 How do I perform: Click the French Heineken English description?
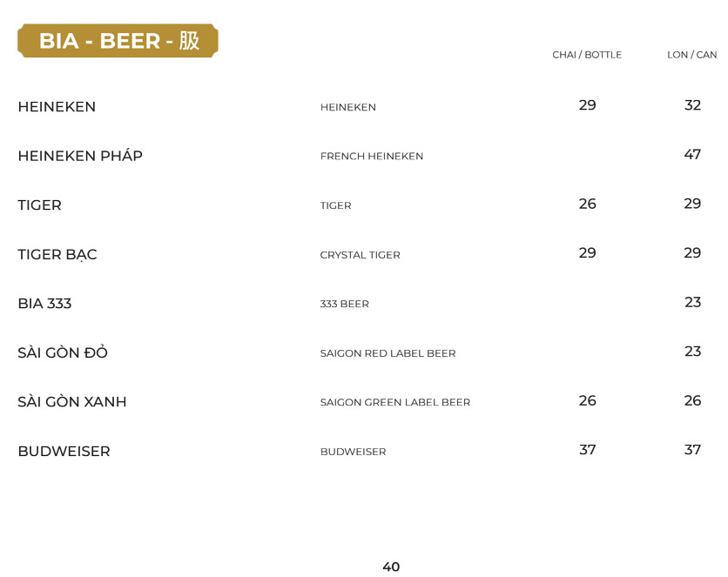tap(372, 157)
